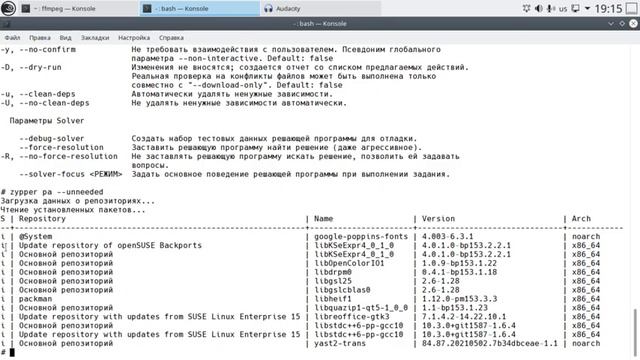Image resolution: width=640 pixels, height=360 pixels.
Task: Click the terminal prompt cursor line
Action: click(x=8, y=352)
